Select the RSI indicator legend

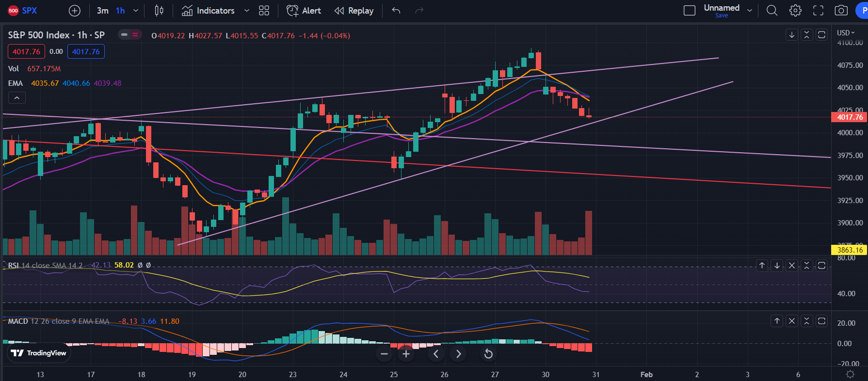click(x=45, y=265)
